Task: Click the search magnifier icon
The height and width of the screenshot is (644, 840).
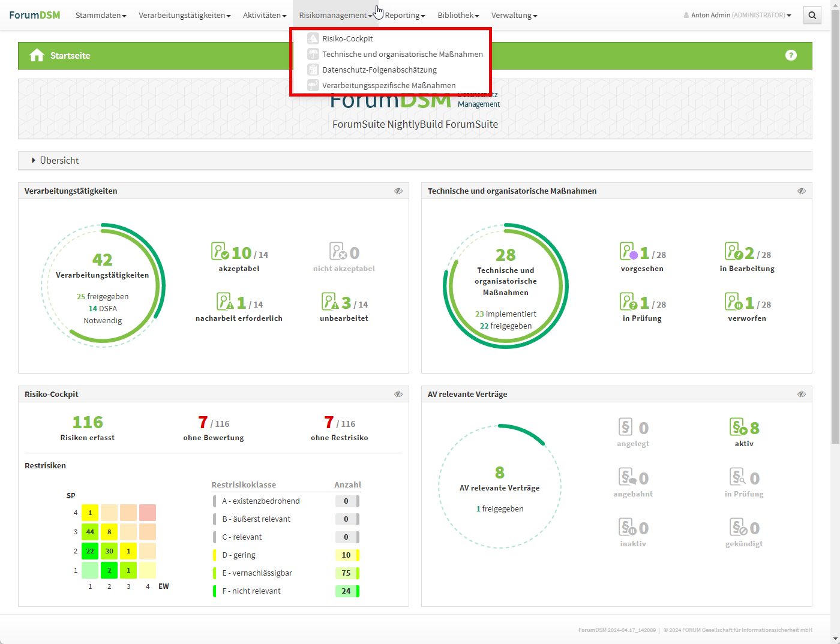Action: coord(812,15)
